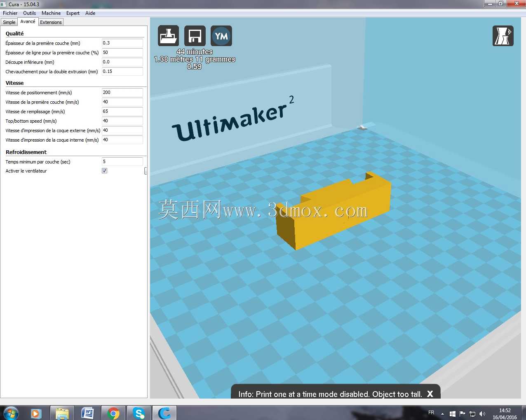Click the Windows logo tray icon
Image resolution: width=526 pixels, height=420 pixels.
pos(453,414)
